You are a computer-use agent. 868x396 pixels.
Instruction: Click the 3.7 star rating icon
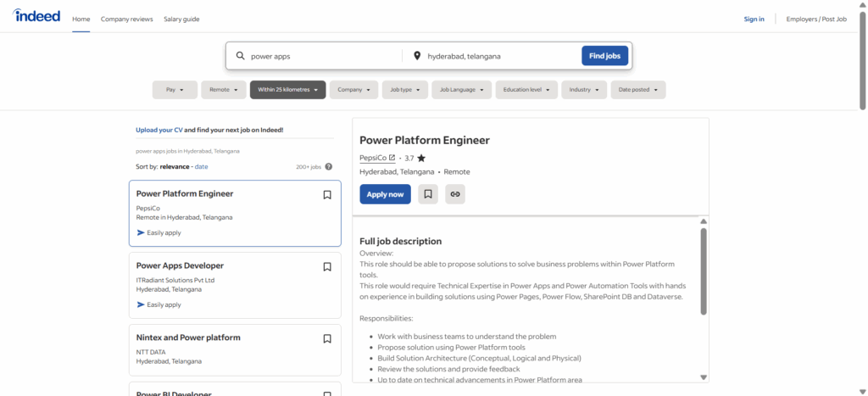[x=421, y=158]
